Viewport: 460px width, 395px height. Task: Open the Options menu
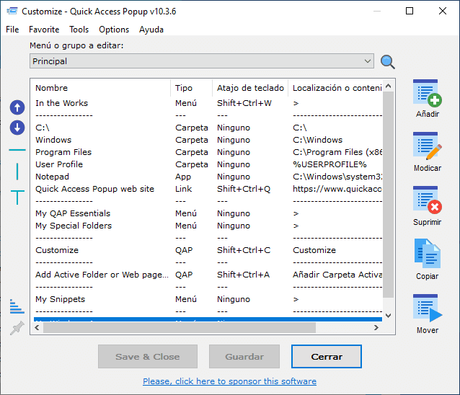coord(114,30)
